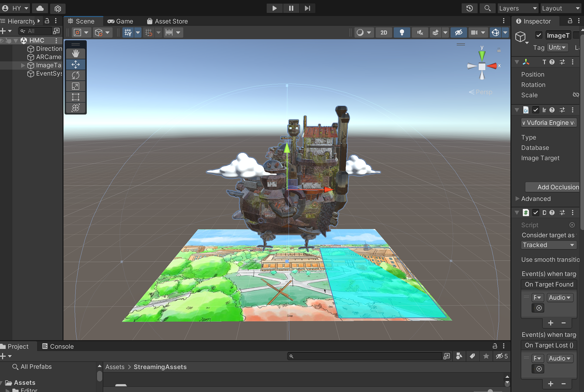Click the Hierarchy search field
584x392 pixels.
click(x=35, y=31)
